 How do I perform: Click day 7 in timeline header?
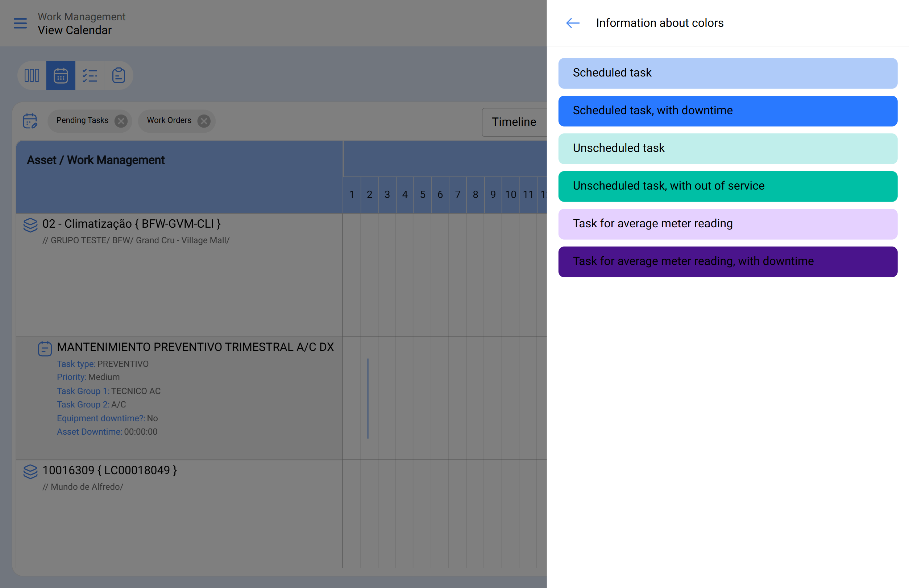click(458, 195)
